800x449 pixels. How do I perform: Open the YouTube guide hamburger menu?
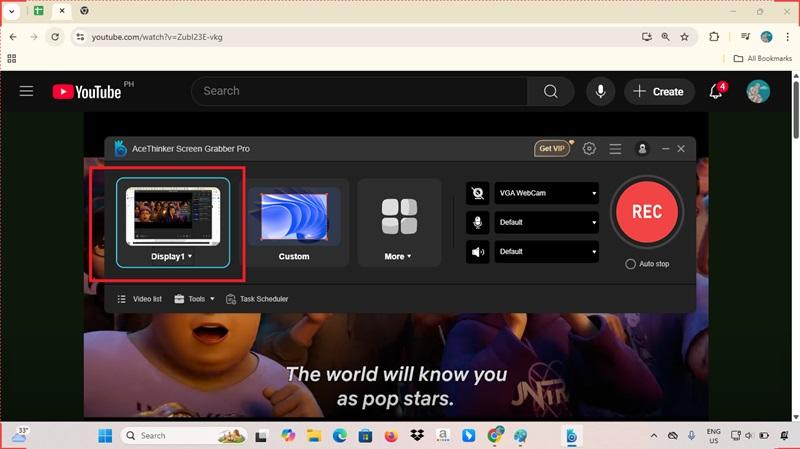27,91
